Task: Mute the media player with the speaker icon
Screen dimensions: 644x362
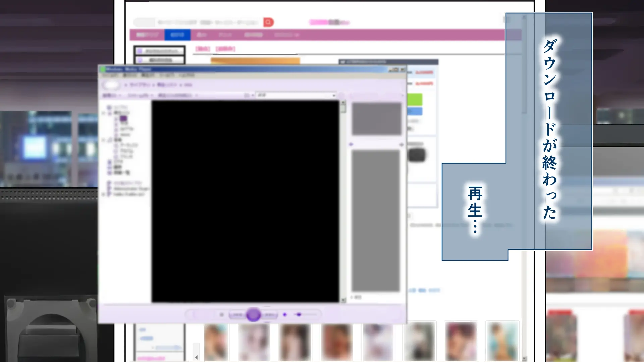Action: (x=285, y=315)
